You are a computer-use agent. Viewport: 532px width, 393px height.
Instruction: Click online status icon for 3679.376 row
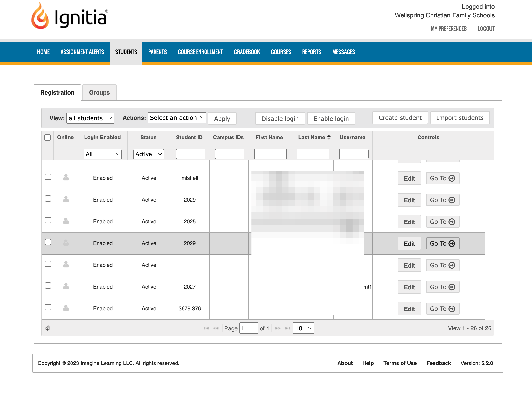tap(66, 308)
